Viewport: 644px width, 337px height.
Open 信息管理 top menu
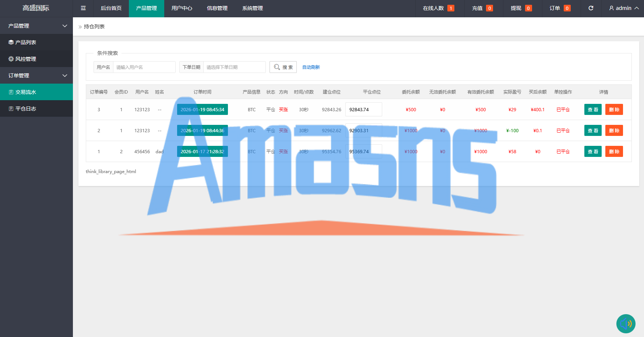217,8
